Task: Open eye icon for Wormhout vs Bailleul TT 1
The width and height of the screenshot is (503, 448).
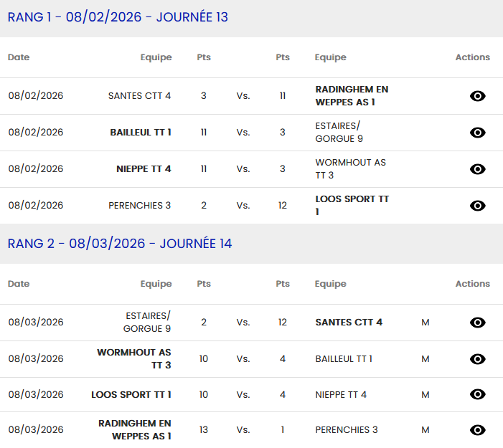Action: coord(477,359)
